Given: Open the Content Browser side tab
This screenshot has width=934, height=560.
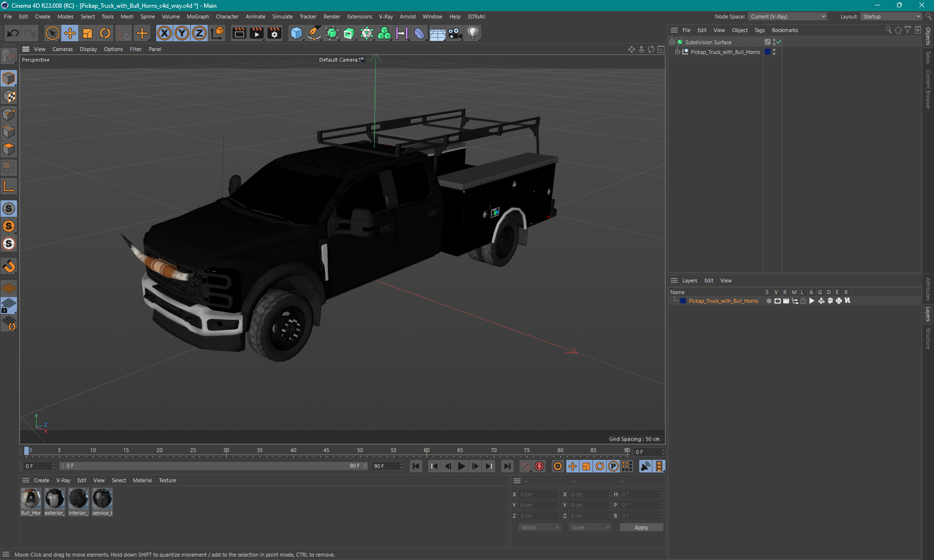Looking at the screenshot, I should click(x=928, y=89).
